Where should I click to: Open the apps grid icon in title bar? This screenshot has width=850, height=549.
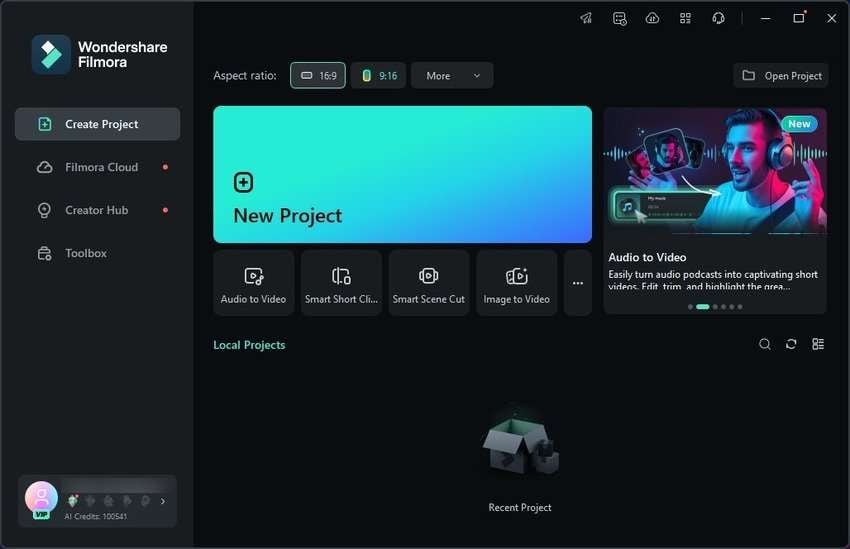point(685,18)
